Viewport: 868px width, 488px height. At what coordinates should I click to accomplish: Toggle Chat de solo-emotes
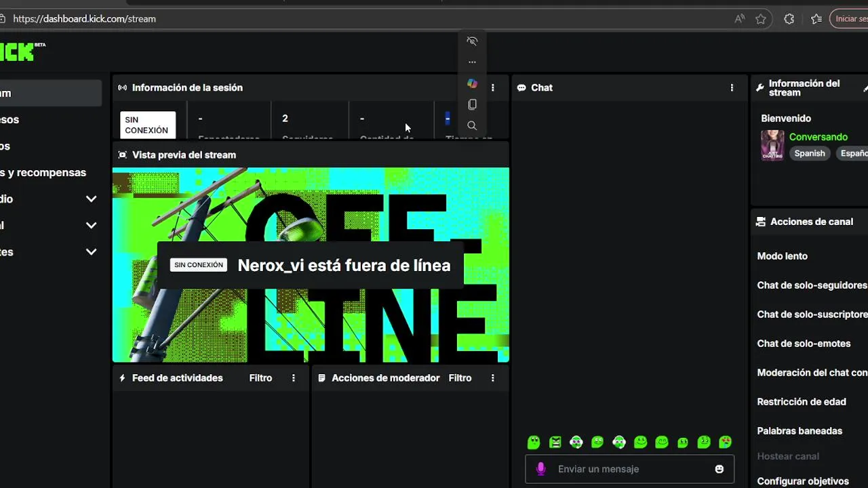click(804, 344)
